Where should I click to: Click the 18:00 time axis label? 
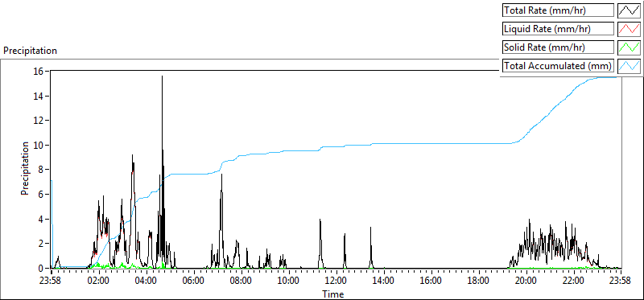(x=478, y=282)
